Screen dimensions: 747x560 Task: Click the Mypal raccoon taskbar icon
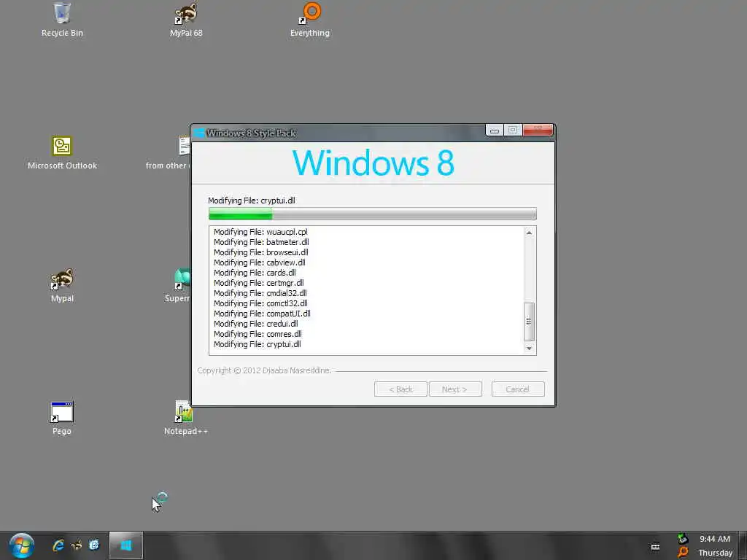pyautogui.click(x=76, y=545)
